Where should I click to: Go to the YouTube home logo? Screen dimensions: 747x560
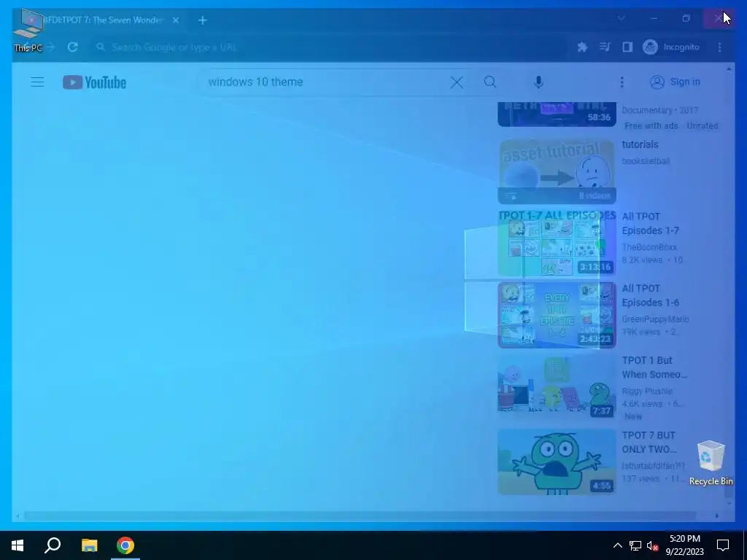(x=94, y=82)
